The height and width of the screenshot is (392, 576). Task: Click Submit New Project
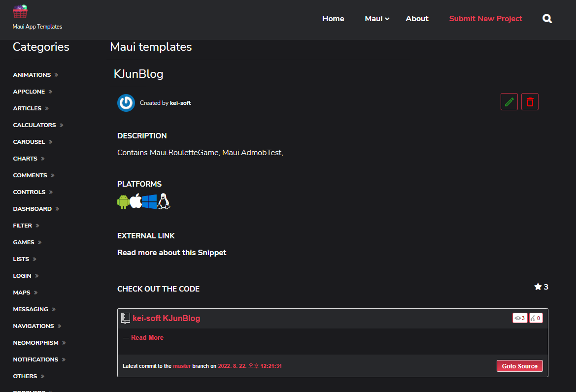(x=486, y=19)
